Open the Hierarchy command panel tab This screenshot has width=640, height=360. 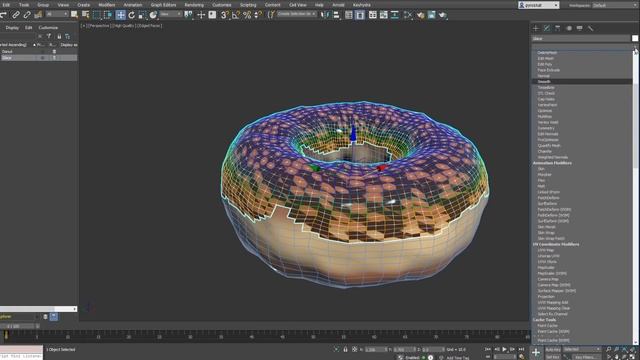coord(558,28)
